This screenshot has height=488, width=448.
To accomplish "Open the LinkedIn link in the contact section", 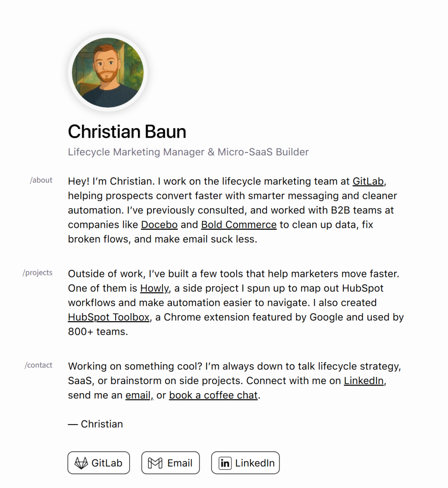I will pyautogui.click(x=363, y=380).
